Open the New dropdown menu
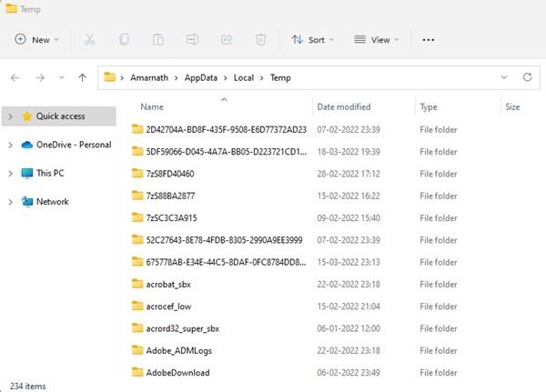Image resolution: width=546 pixels, height=392 pixels. [x=36, y=40]
